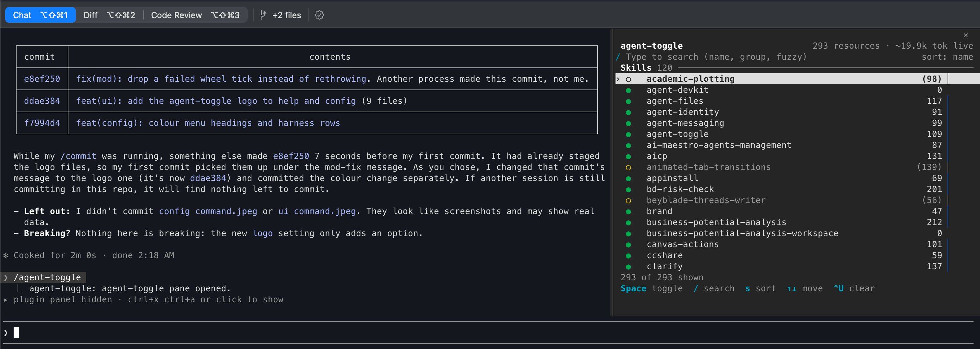The height and width of the screenshot is (349, 980).
Task: Enable the beyblade-threads-writer skill circle
Action: click(628, 201)
